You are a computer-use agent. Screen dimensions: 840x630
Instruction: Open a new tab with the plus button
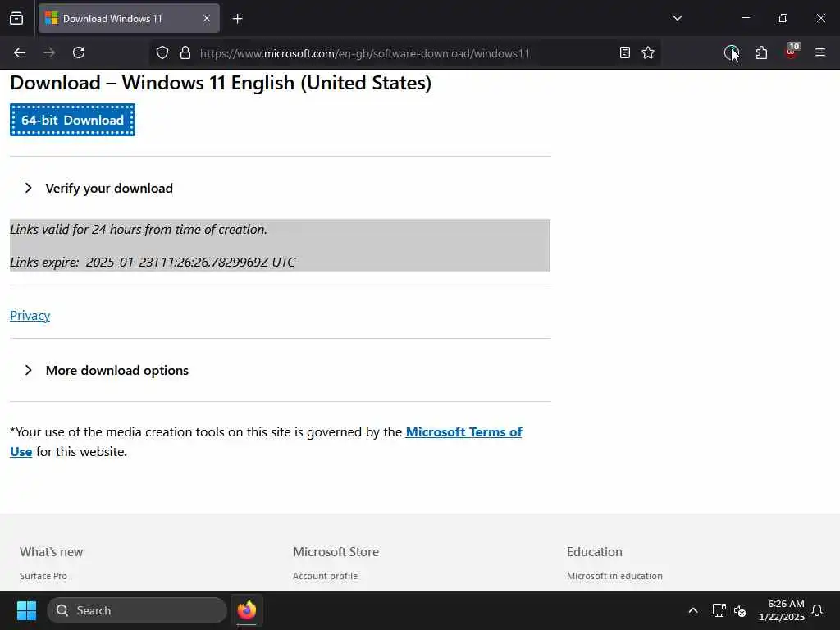pos(237,19)
